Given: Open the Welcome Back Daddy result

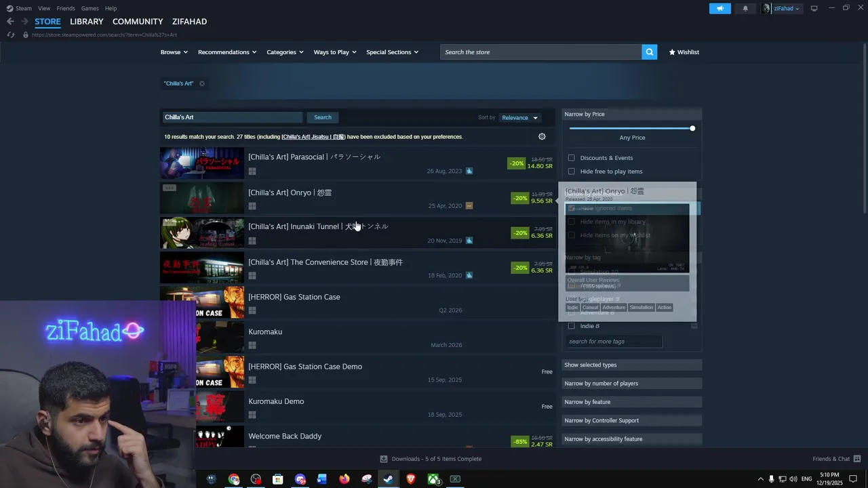Looking at the screenshot, I should click(x=357, y=436).
